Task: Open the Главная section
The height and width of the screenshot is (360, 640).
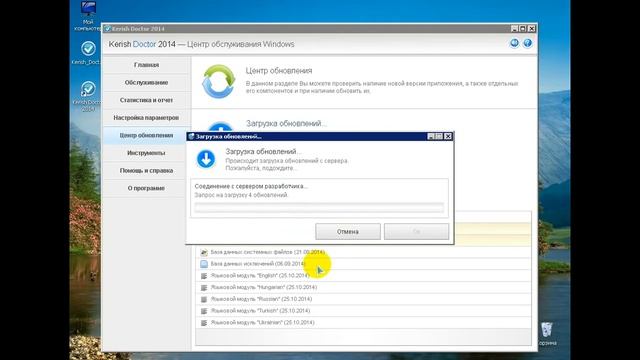Action: click(146, 65)
